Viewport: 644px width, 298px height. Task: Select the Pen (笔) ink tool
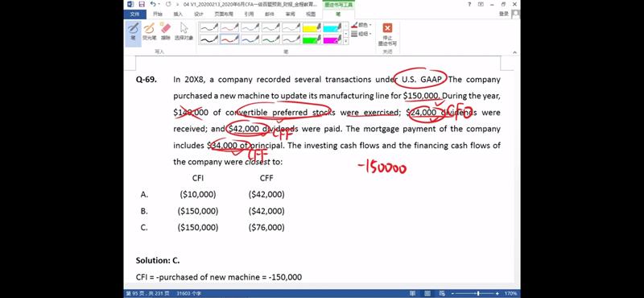(x=133, y=32)
